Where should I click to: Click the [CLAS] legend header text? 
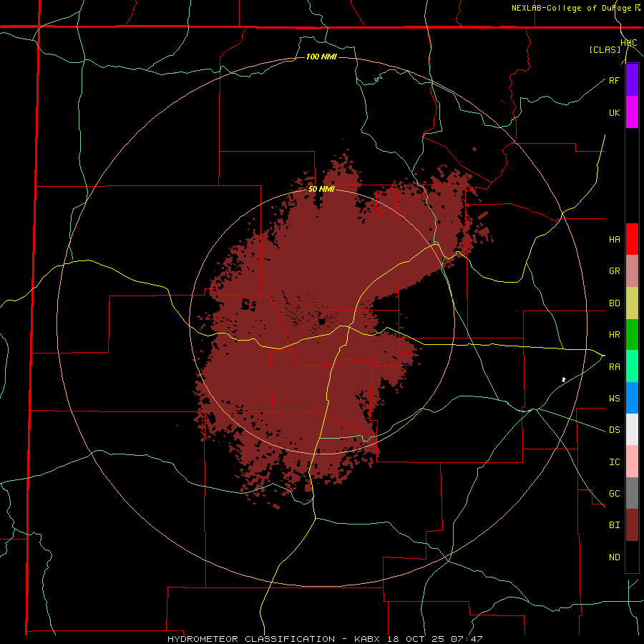pyautogui.click(x=605, y=49)
